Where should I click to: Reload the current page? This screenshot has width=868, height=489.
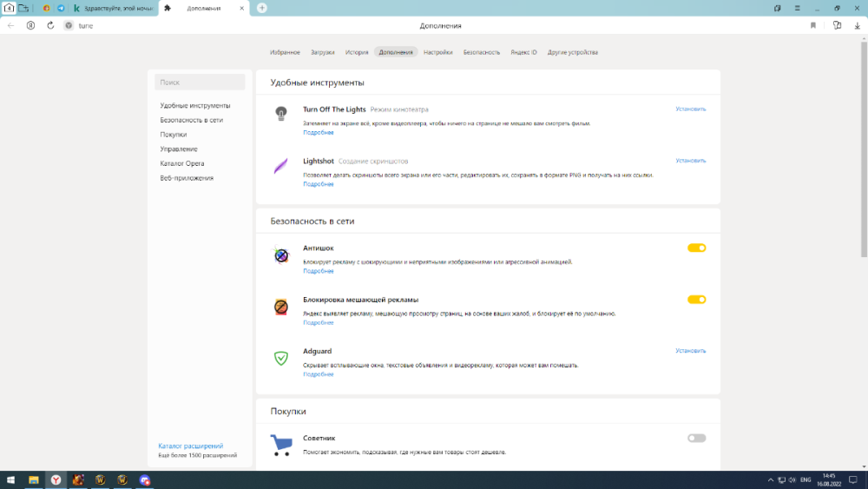50,25
